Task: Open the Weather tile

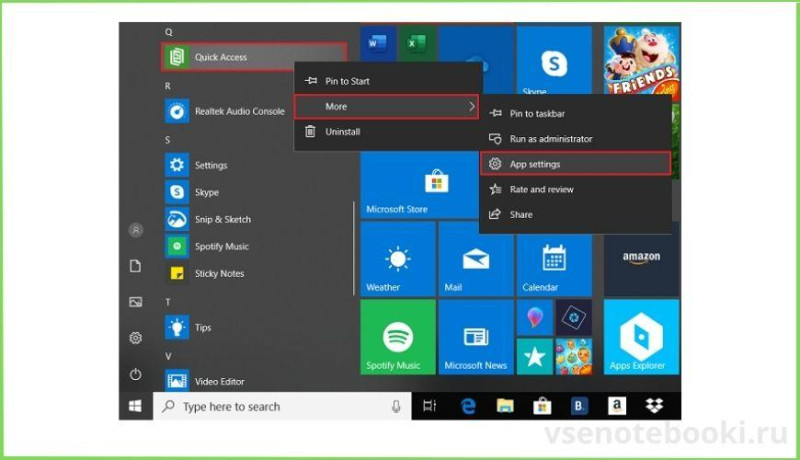Action: click(x=398, y=259)
